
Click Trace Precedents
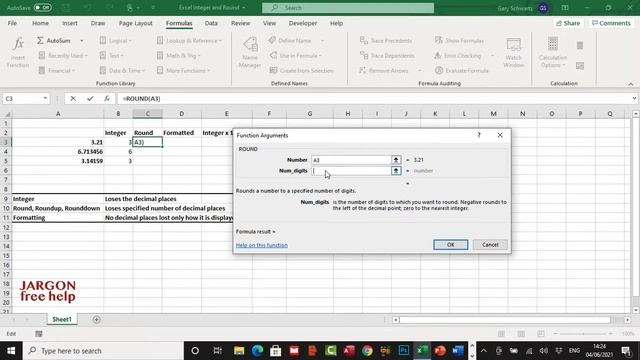click(386, 41)
